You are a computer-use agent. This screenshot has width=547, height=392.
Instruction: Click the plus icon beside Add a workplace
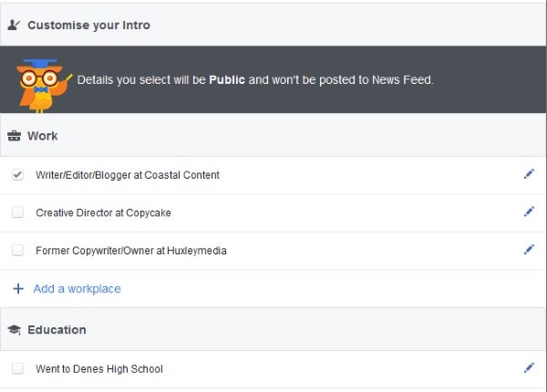point(18,288)
